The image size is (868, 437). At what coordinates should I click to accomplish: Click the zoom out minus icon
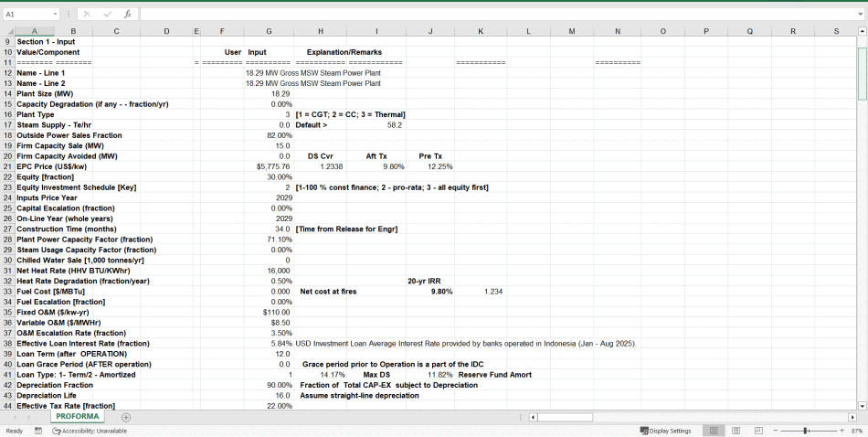click(776, 431)
